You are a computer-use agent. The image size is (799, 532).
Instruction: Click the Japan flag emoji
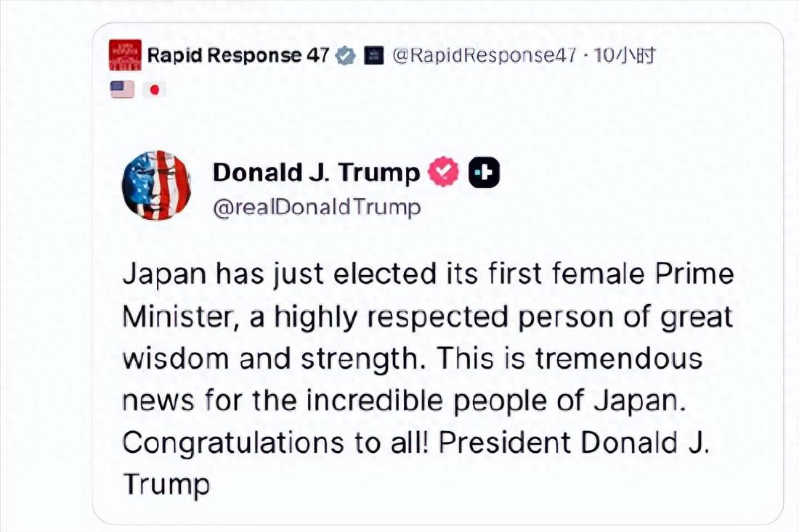[153, 89]
